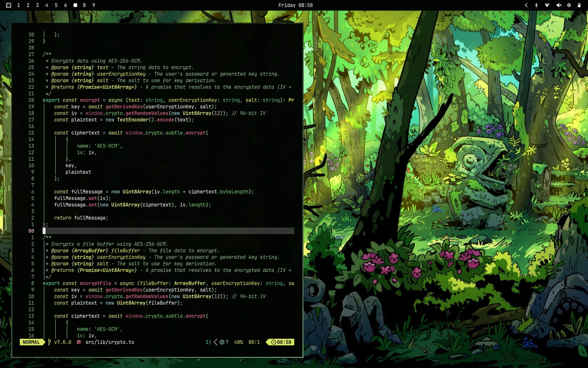The width and height of the screenshot is (588, 368).
Task: Switch to workspace 8
Action: coord(84,5)
